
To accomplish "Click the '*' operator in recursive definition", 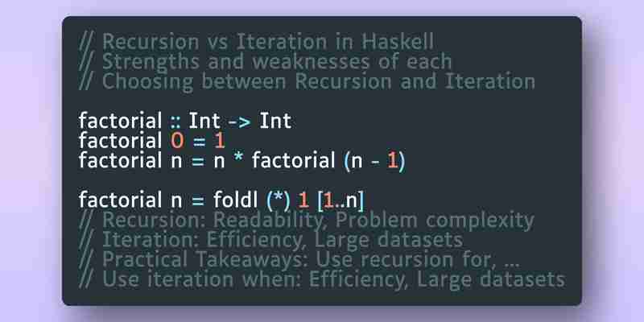I will tap(238, 159).
